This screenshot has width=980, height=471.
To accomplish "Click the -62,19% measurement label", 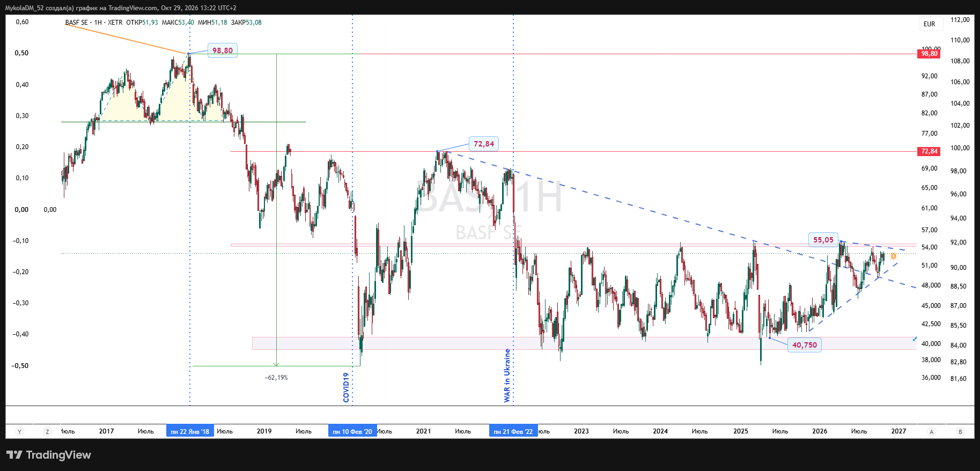I will (276, 378).
